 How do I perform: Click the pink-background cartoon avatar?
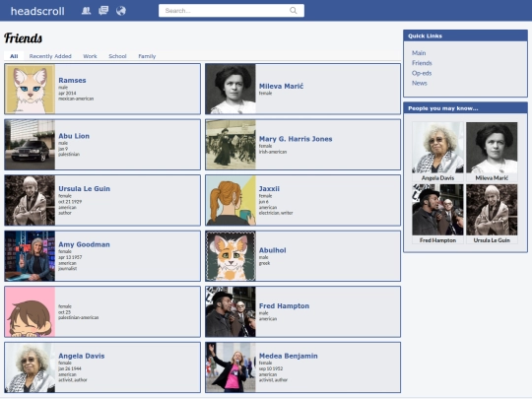point(30,311)
